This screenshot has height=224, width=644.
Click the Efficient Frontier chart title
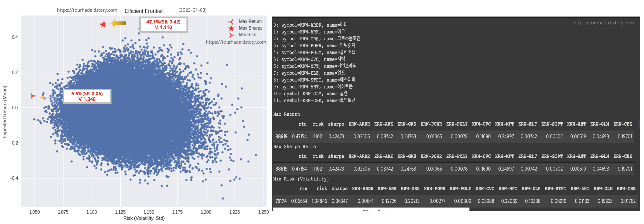click(144, 11)
